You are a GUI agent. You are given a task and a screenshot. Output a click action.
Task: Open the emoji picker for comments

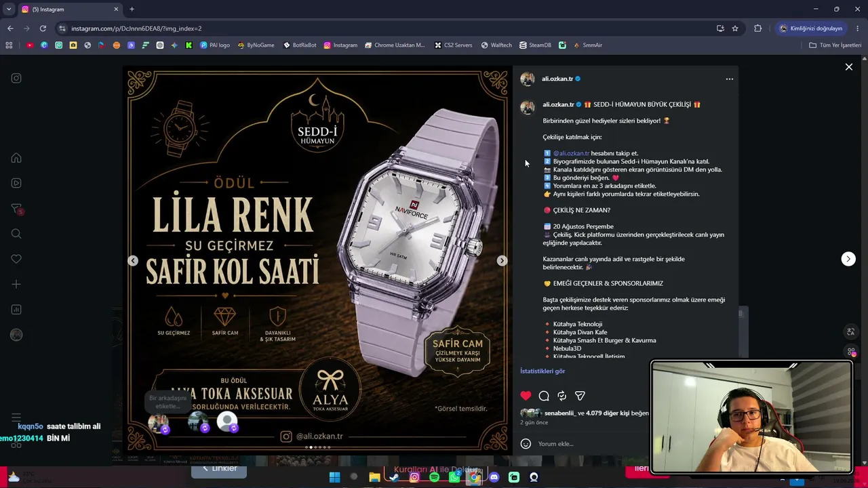coord(526,444)
